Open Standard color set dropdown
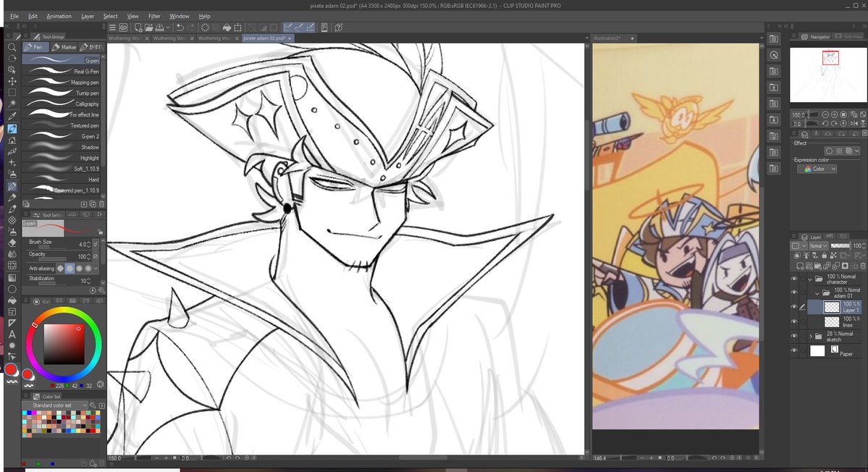This screenshot has height=472, width=868. (55, 405)
